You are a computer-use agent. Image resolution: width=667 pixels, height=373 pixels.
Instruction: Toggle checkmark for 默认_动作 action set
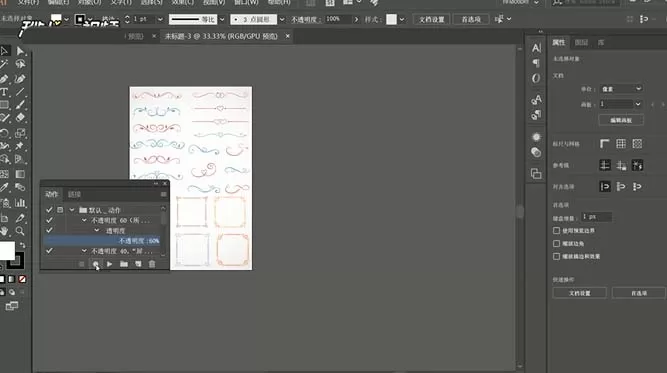pyautogui.click(x=49, y=210)
